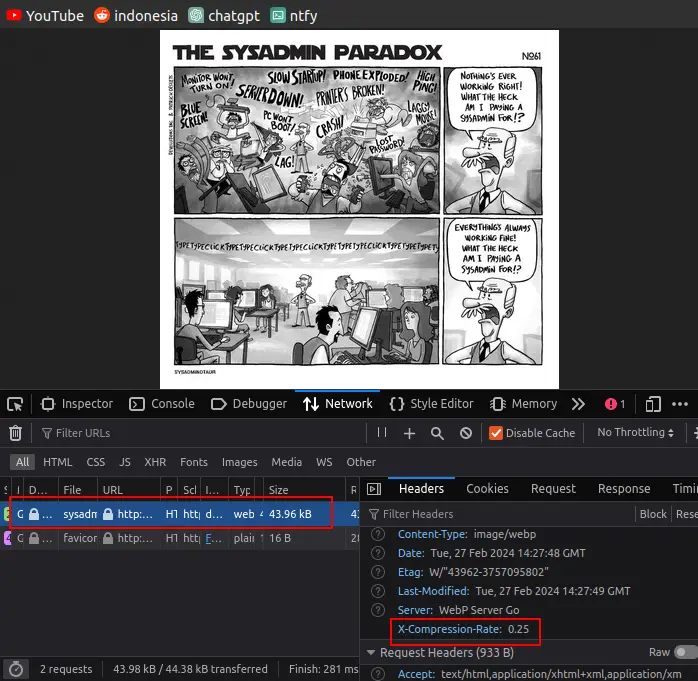Viewport: 698px width, 681px height.
Task: Filter requests by XHR
Action: point(155,462)
